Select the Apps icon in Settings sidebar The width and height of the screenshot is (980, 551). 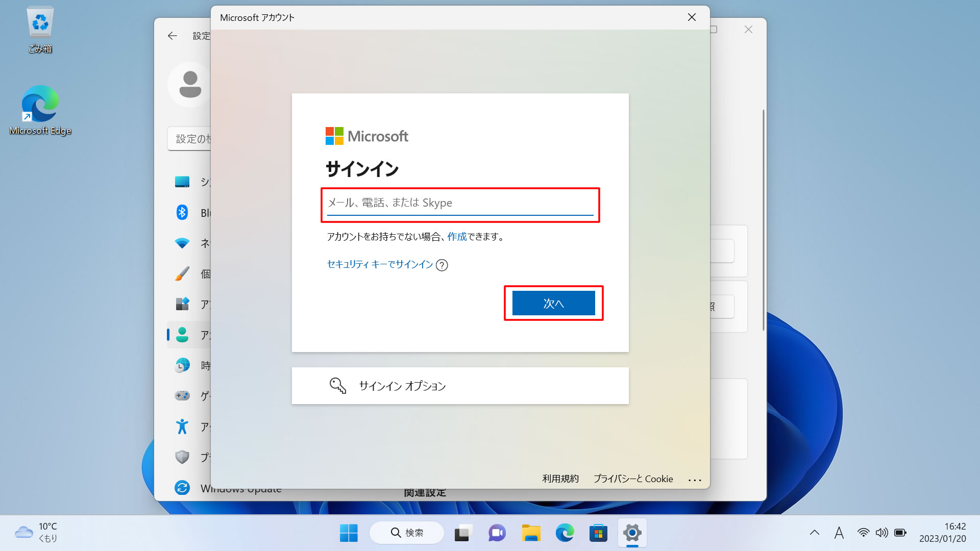(x=182, y=304)
